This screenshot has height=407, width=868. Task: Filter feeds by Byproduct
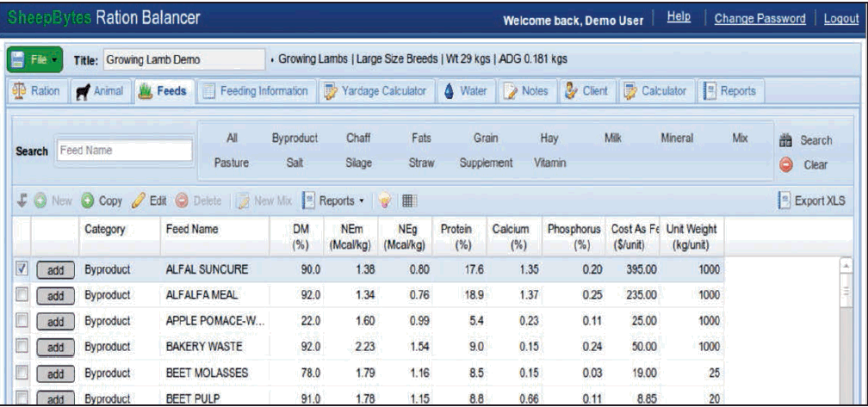(294, 139)
